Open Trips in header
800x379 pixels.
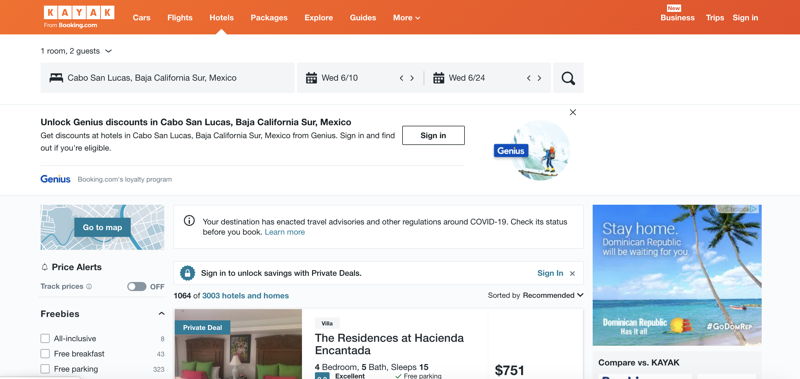715,18
